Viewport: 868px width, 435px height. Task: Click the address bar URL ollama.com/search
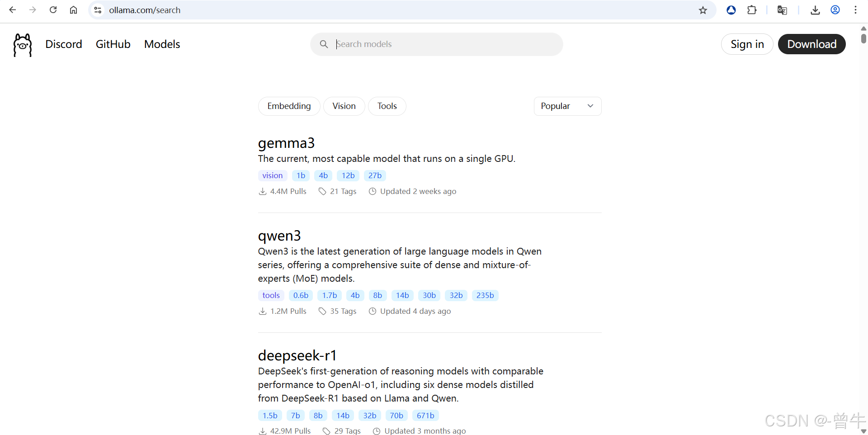tap(145, 10)
